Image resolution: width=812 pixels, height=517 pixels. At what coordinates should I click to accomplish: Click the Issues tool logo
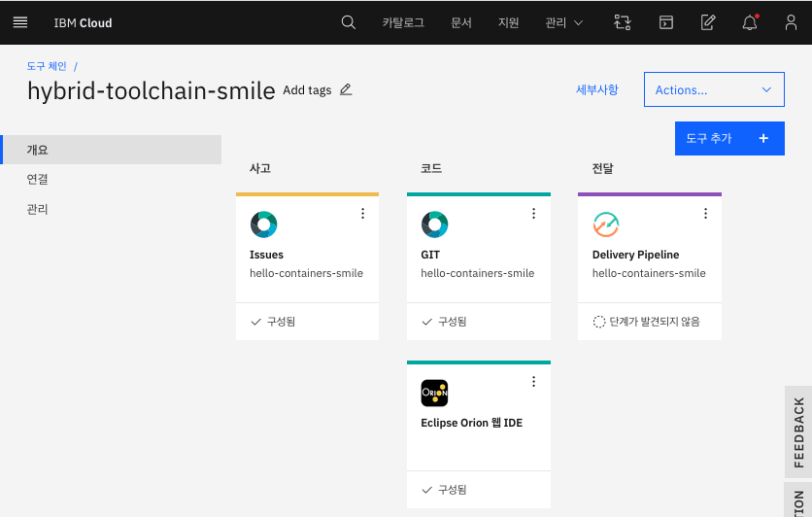[x=263, y=224]
